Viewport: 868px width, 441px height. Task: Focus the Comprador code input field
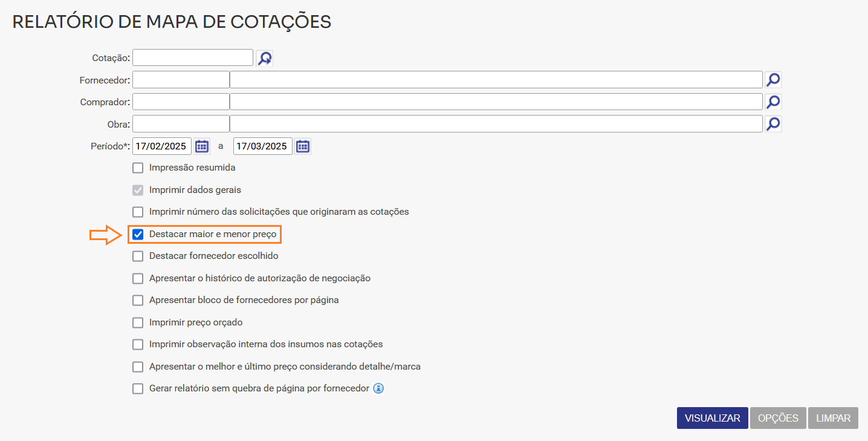click(181, 102)
